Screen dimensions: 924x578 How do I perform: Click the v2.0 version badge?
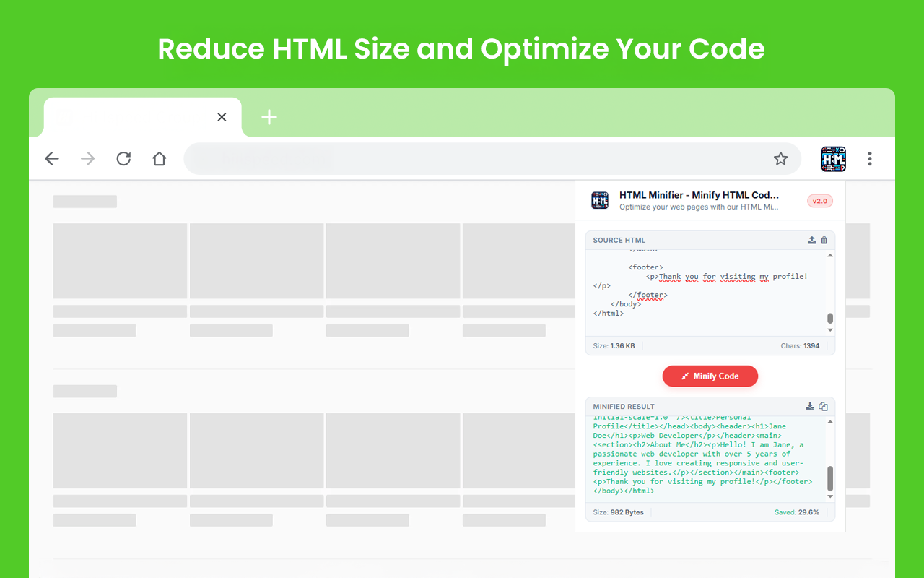[x=820, y=201]
